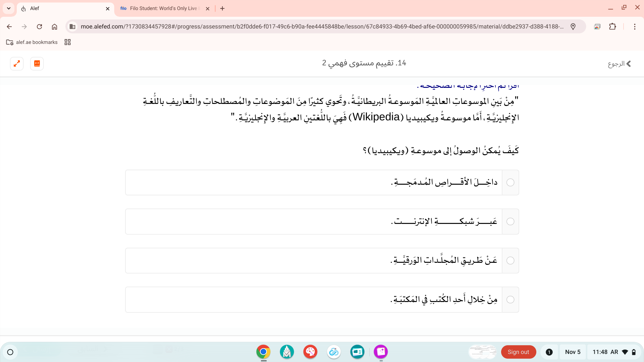Click the location pin in address bar
This screenshot has height=362, width=644.
tap(573, 26)
